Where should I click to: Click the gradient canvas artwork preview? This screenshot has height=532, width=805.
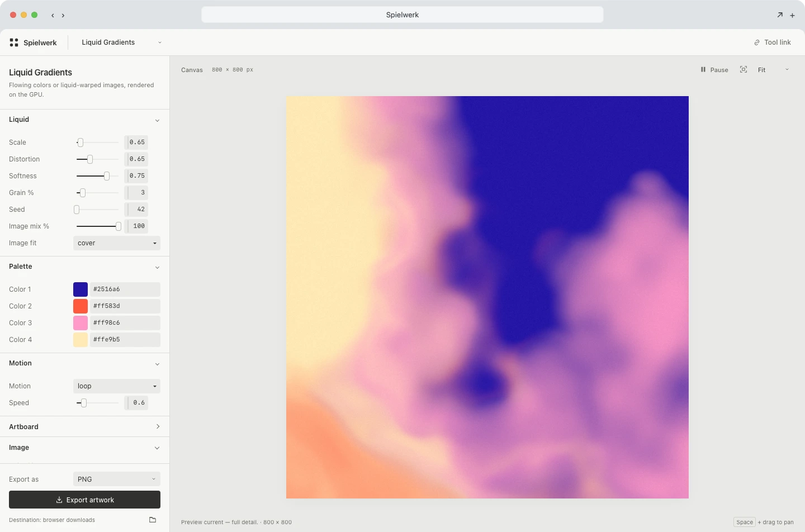pos(487,297)
